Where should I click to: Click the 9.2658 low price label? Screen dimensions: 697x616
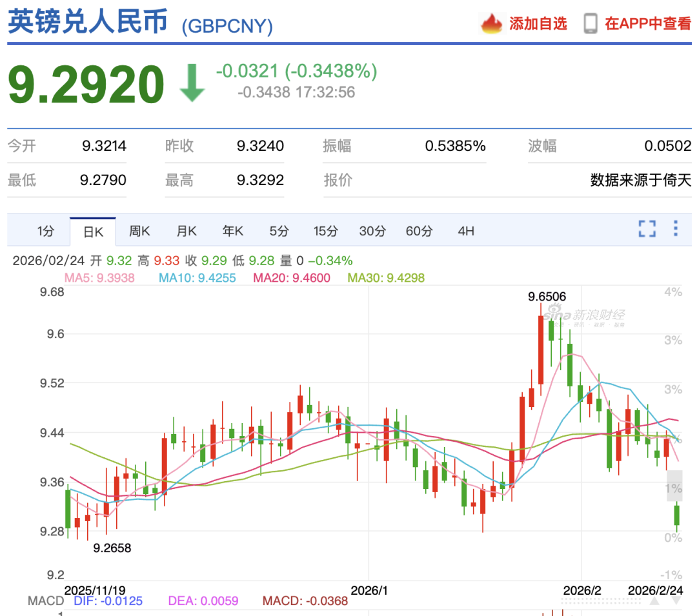112,548
